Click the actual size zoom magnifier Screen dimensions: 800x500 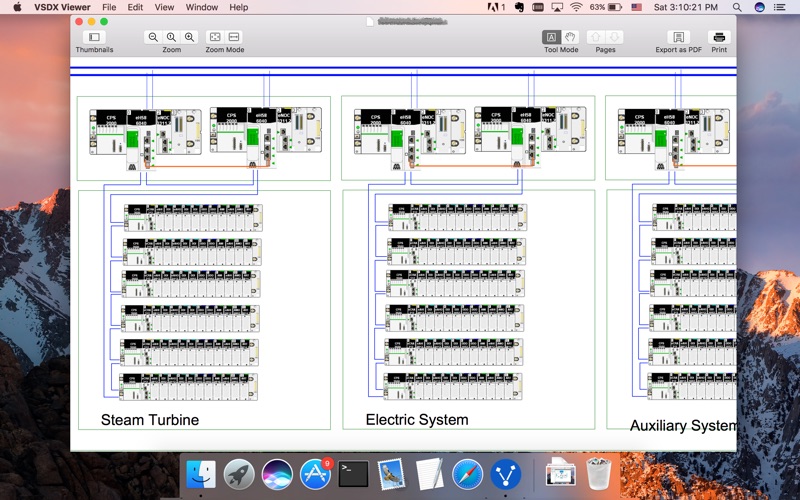tap(171, 37)
